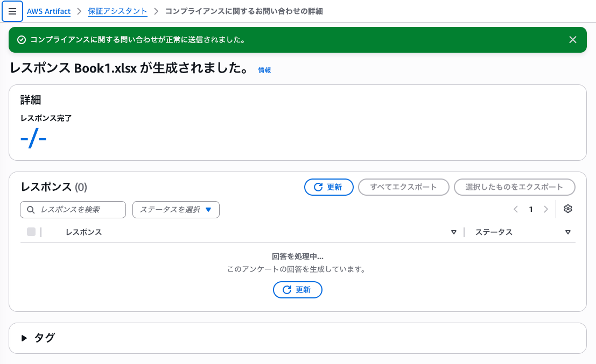This screenshot has height=364, width=596.
Task: Click the 更新 button below 回答を処理中
Action: (298, 290)
